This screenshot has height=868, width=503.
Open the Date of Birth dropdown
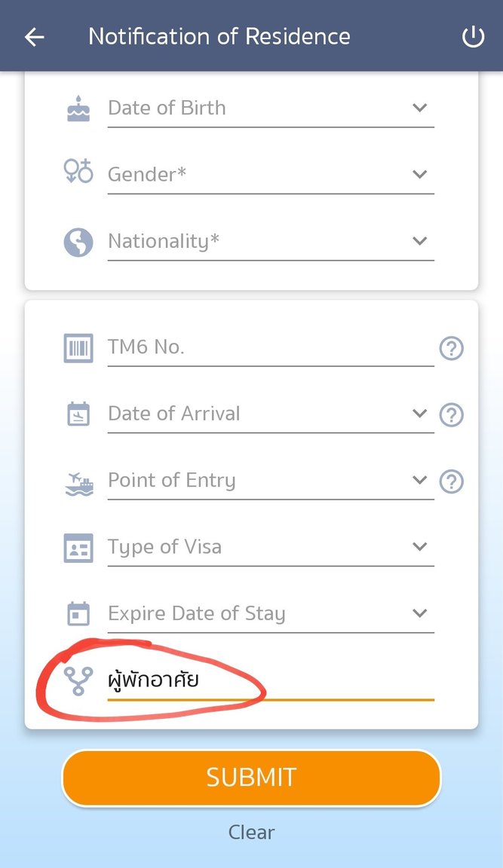[420, 108]
